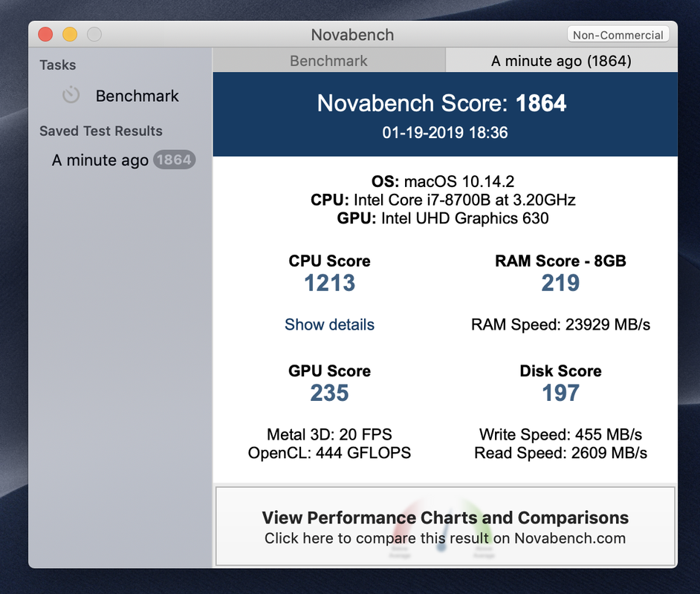700x594 pixels.
Task: Switch to 'A minute ago (1864)' tab
Action: click(x=561, y=61)
